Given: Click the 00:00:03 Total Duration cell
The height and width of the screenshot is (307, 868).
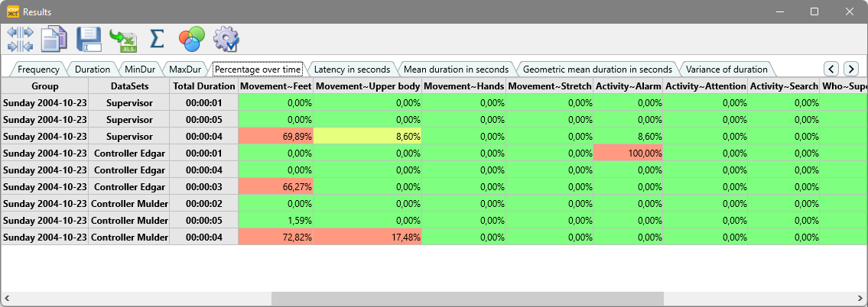Looking at the screenshot, I should (x=204, y=186).
